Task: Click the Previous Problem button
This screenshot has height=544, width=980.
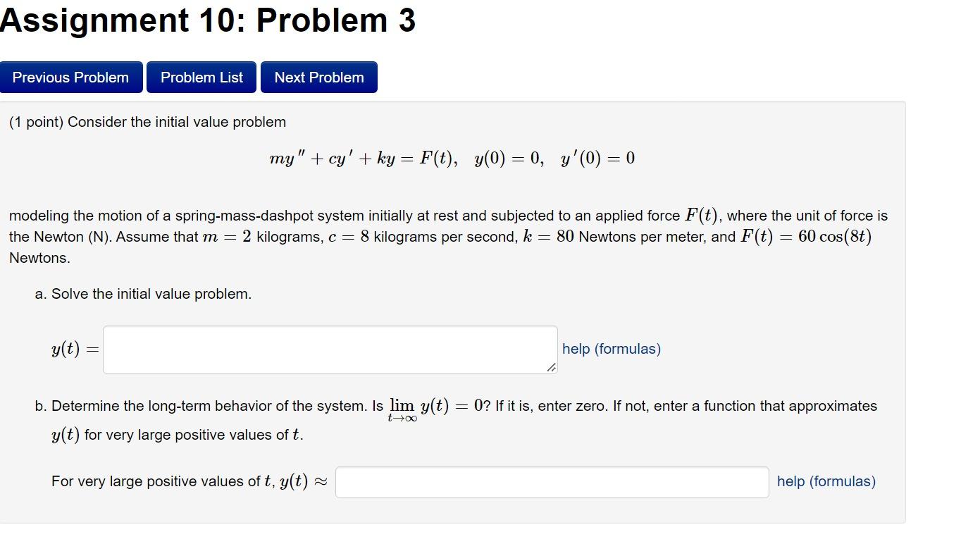Action: (70, 77)
